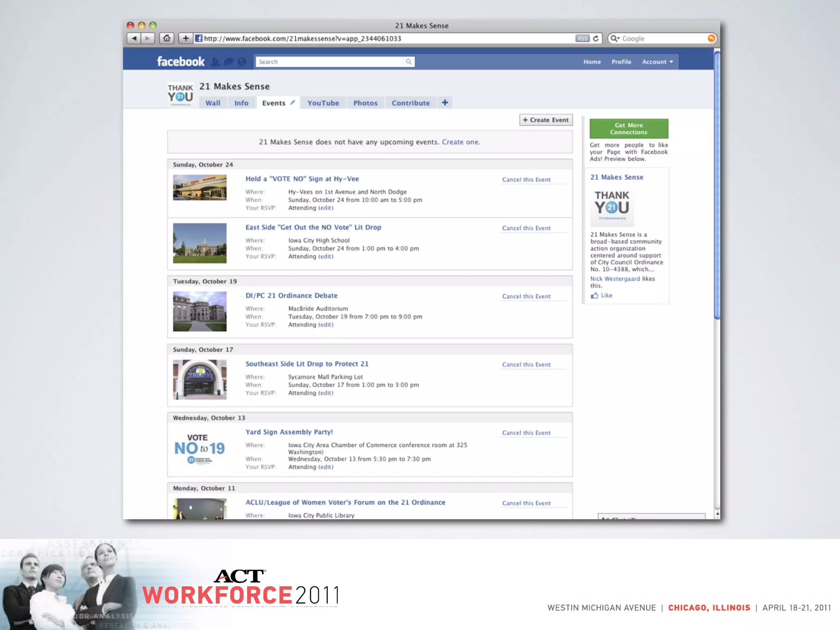This screenshot has height=630, width=840.
Task: Click in the Facebook Search field
Action: (329, 62)
